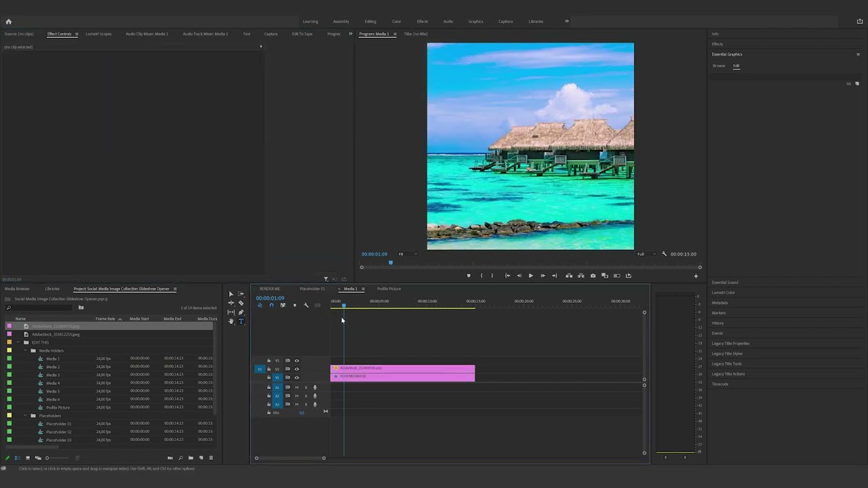Open the Lumetri Scopes tab
The image size is (868, 488).
click(x=98, y=34)
